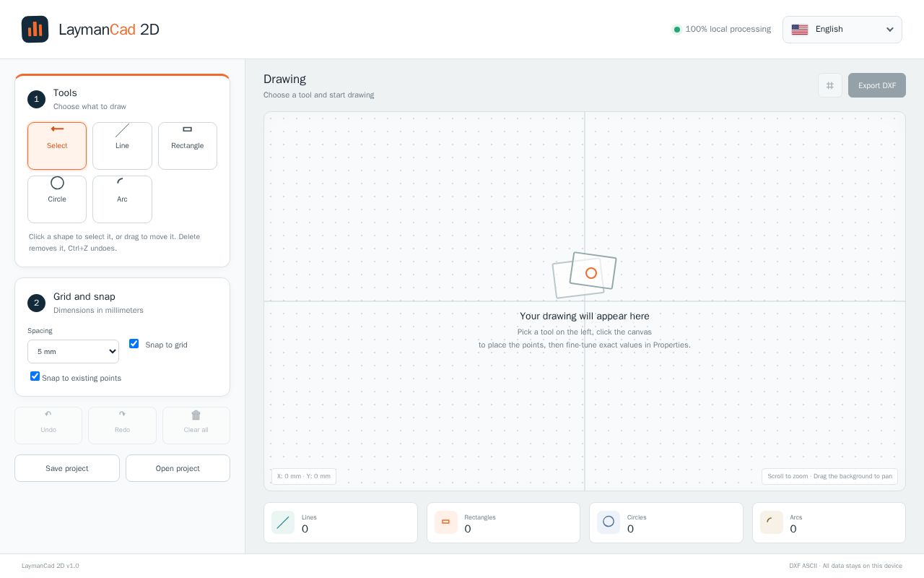The width and height of the screenshot is (924, 578).
Task: Click the 'DXF ASCII' footer note
Action: (x=845, y=566)
